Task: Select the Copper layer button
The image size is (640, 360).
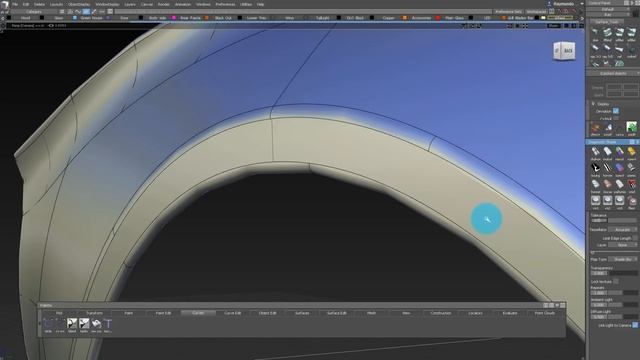Action: click(x=389, y=18)
